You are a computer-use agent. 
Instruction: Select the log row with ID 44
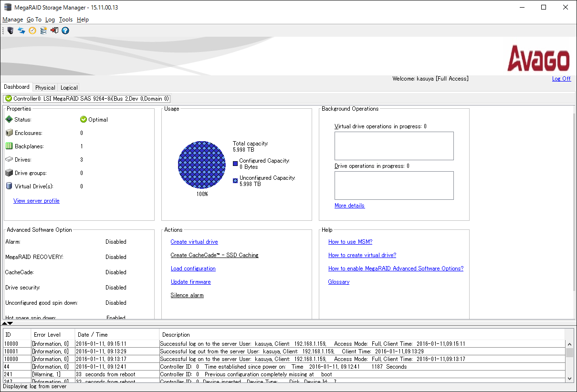(284, 367)
